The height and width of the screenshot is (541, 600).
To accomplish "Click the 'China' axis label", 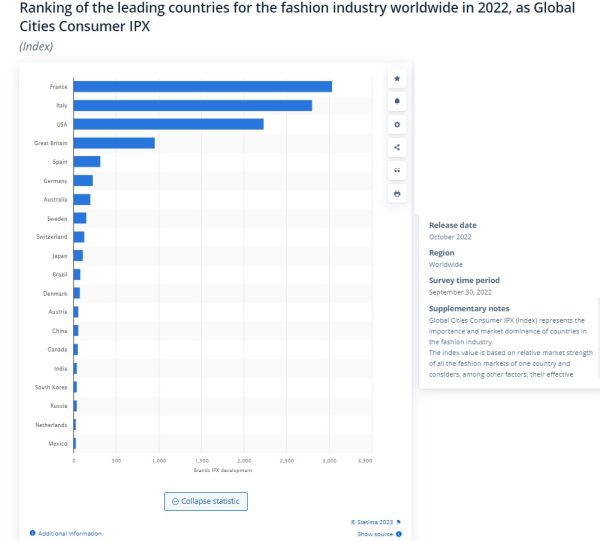I will click(x=59, y=331).
